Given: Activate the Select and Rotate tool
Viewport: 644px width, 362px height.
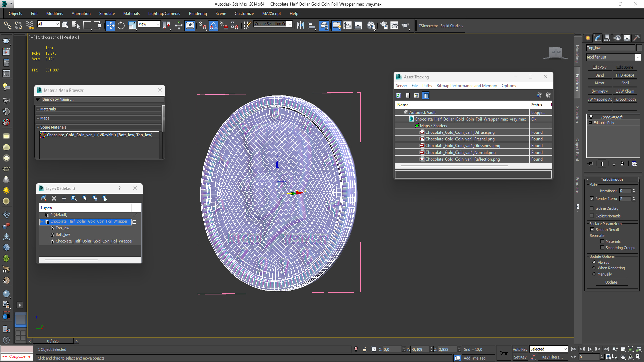Looking at the screenshot, I should point(121,25).
